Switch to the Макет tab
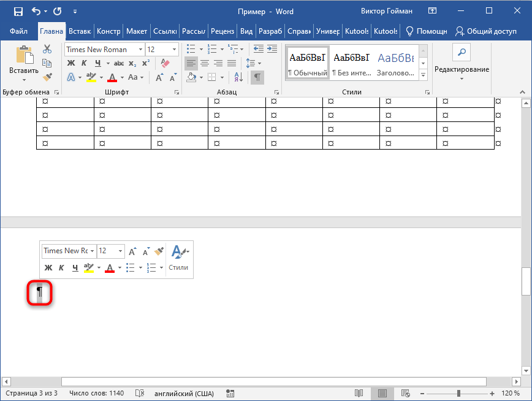The width and height of the screenshot is (532, 401). 137,31
